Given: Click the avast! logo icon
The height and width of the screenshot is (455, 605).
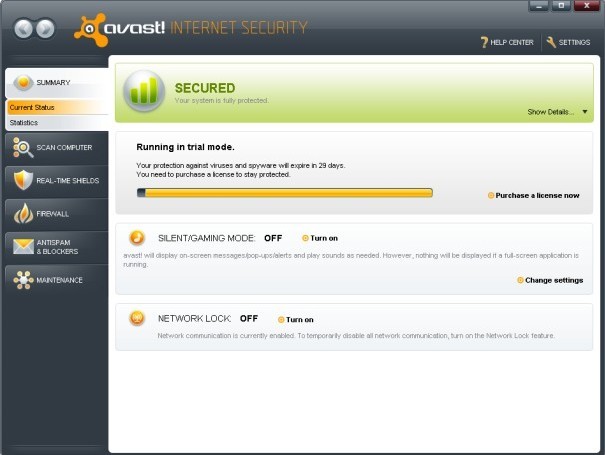Looking at the screenshot, I should coord(91,30).
